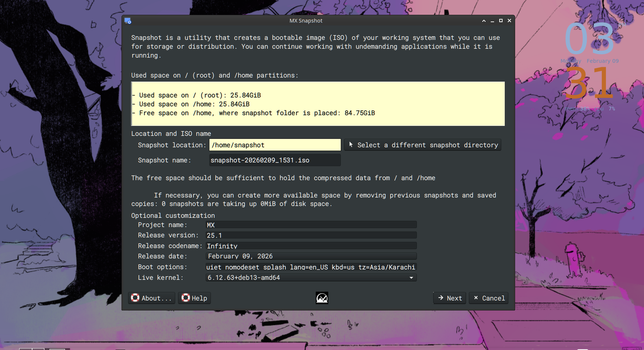Shade window with the up-arrow title button

click(484, 21)
